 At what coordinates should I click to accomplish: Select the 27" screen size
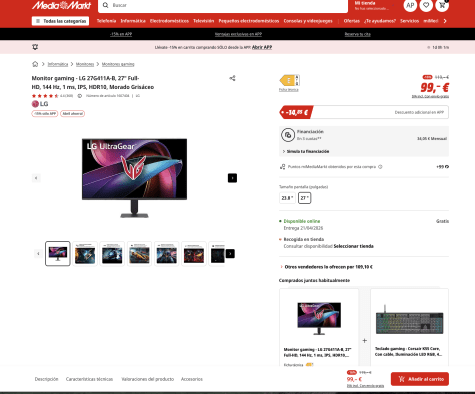304,198
